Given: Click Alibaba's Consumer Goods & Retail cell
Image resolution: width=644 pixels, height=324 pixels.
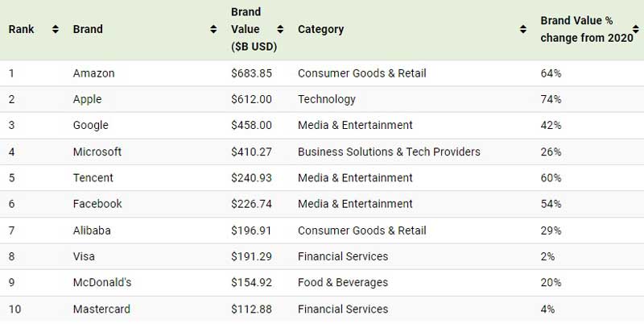Looking at the screenshot, I should pyautogui.click(x=361, y=231).
